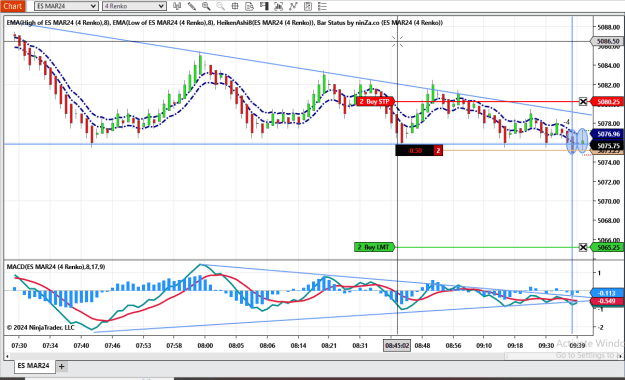The height and width of the screenshot is (380, 625).
Task: Add a new tab with plus button
Action: (x=61, y=366)
